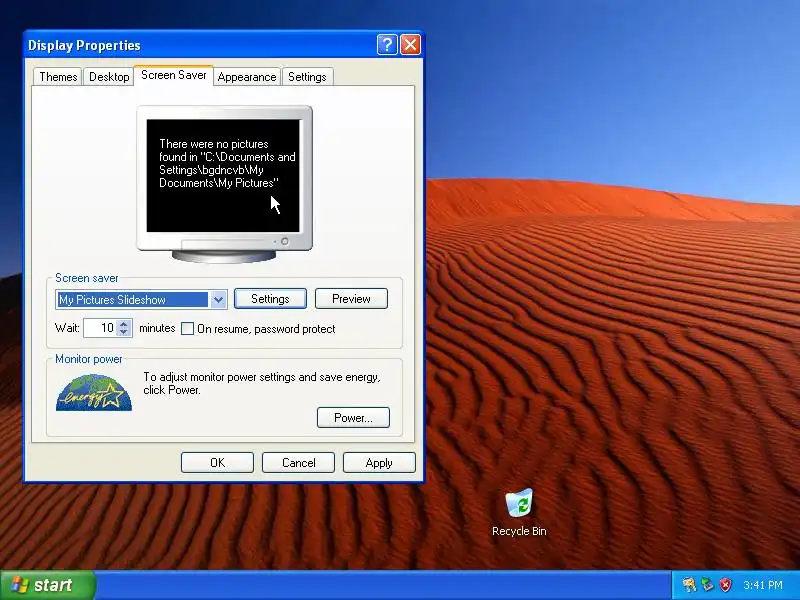The width and height of the screenshot is (800, 600).
Task: Click the screen saver Settings button
Action: [x=270, y=298]
